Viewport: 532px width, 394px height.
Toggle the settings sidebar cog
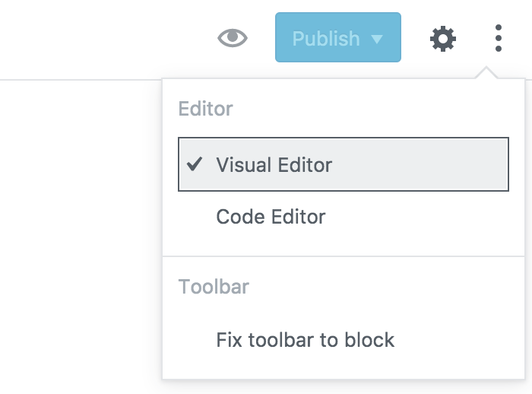[x=443, y=38]
